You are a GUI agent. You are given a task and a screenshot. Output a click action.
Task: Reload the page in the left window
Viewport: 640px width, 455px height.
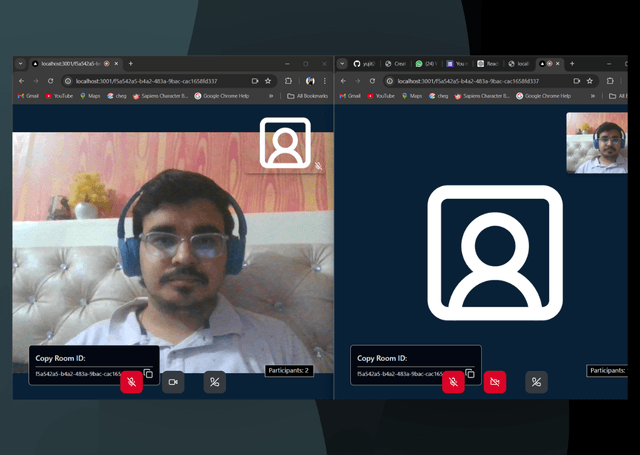coord(50,81)
